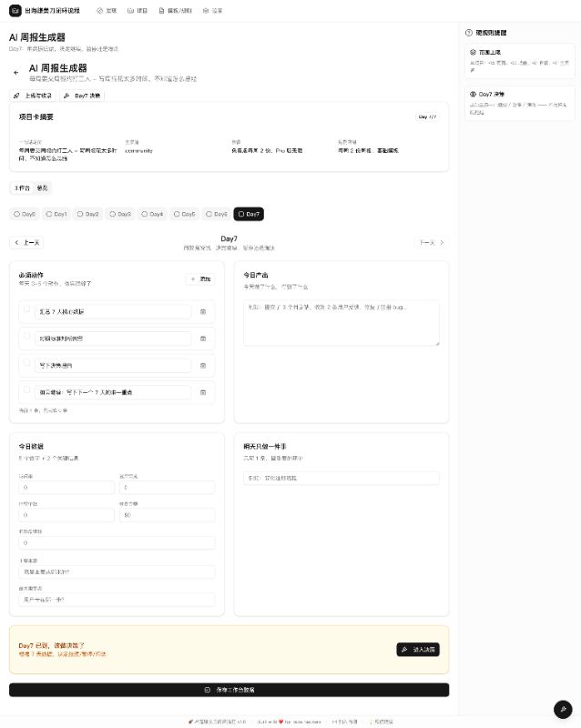Edit the fourth required action text field

click(113, 393)
